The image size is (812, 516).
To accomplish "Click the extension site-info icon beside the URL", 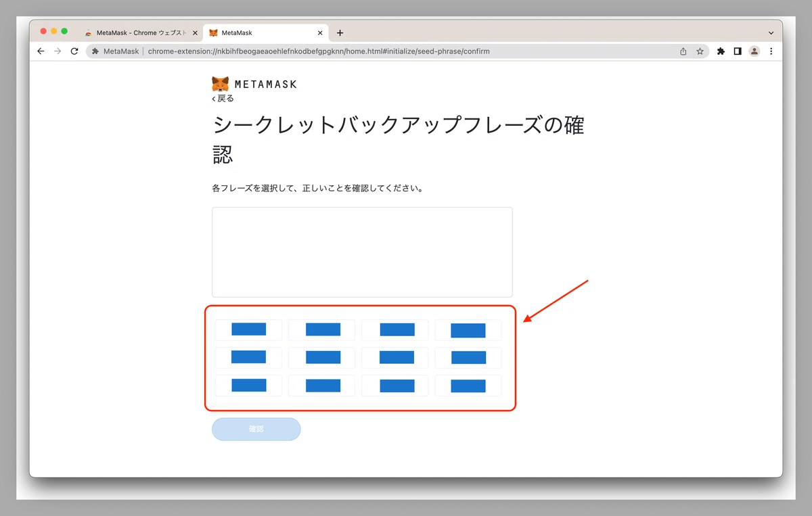I will click(95, 51).
